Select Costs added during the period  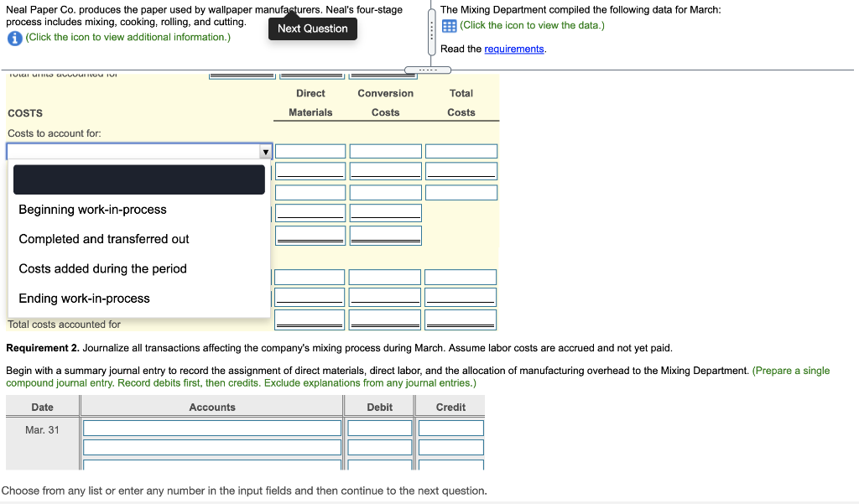pos(104,268)
